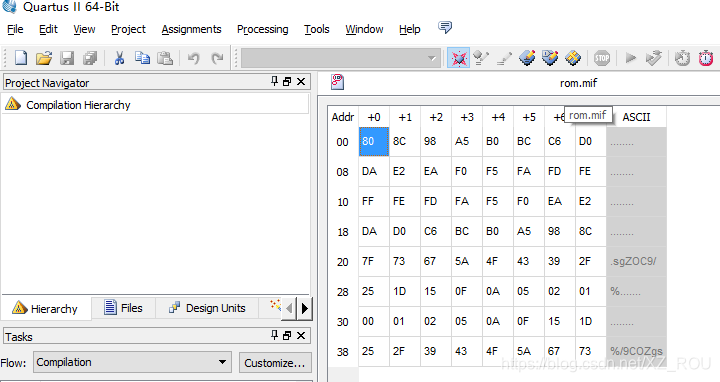Click the Addr column header
This screenshot has width=720, height=382.
(x=343, y=117)
